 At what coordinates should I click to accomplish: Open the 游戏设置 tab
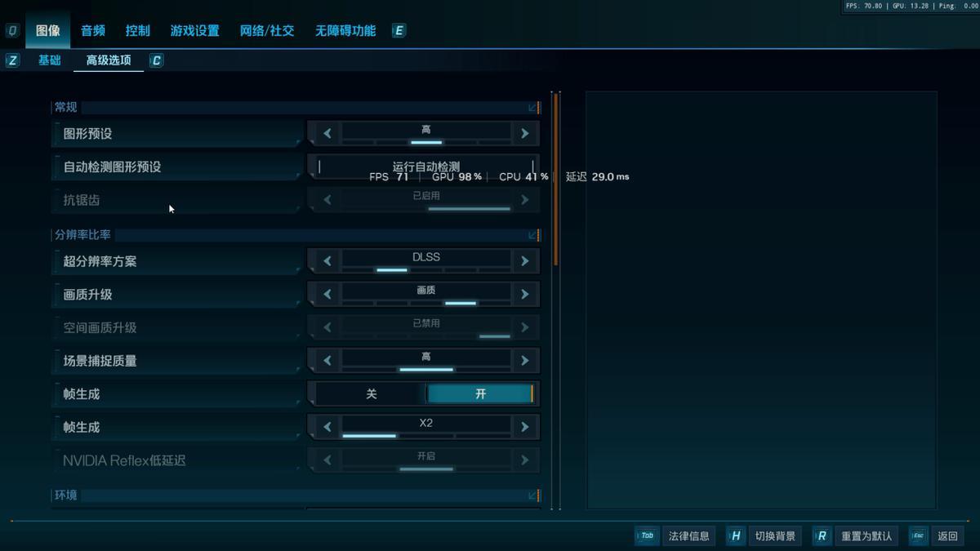point(195,31)
